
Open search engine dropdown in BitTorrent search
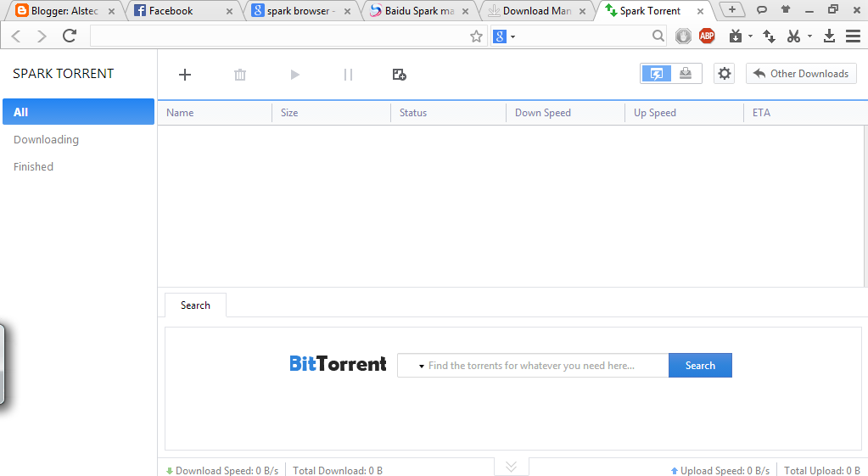pos(421,366)
